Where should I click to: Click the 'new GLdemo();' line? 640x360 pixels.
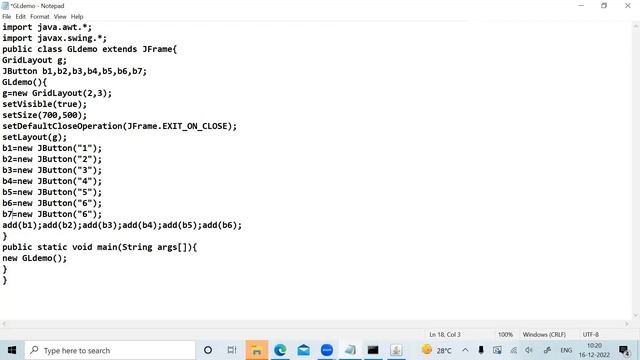34,258
